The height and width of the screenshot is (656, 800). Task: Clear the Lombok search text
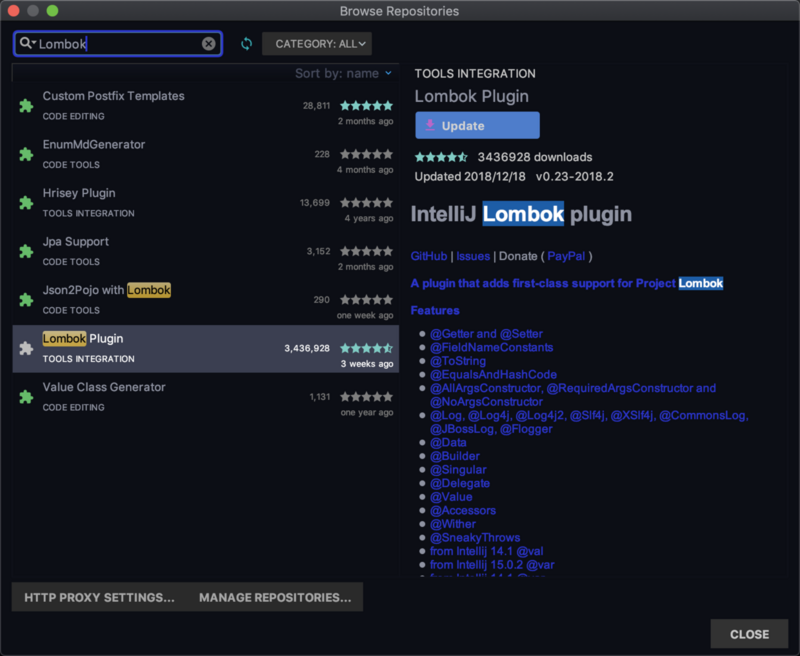[208, 44]
